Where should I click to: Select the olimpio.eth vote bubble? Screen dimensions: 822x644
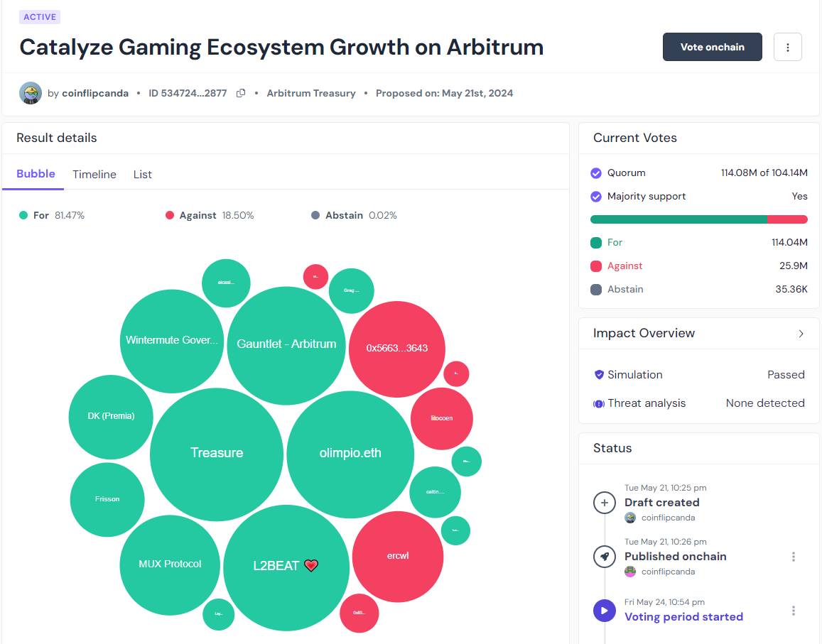coord(350,454)
